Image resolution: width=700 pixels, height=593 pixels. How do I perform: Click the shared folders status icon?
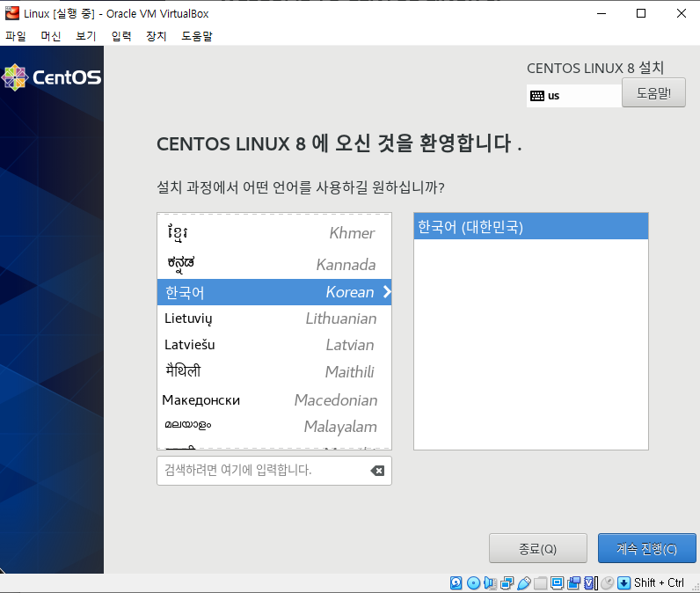click(x=540, y=582)
